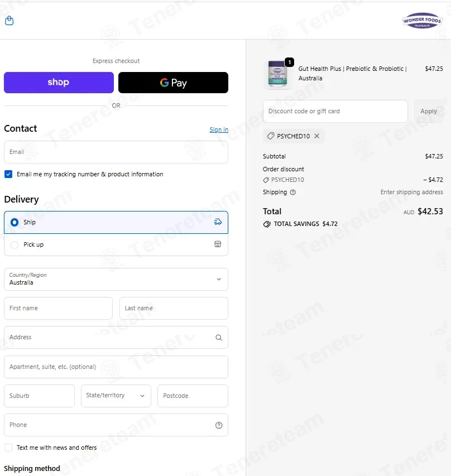Remove the PSYCHED10 discount code
This screenshot has width=451, height=476.
tap(317, 136)
